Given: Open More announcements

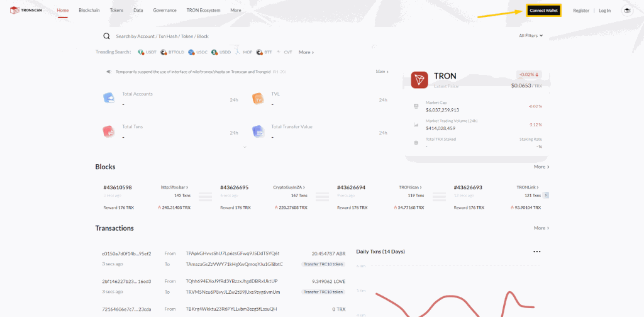Looking at the screenshot, I should (x=382, y=72).
